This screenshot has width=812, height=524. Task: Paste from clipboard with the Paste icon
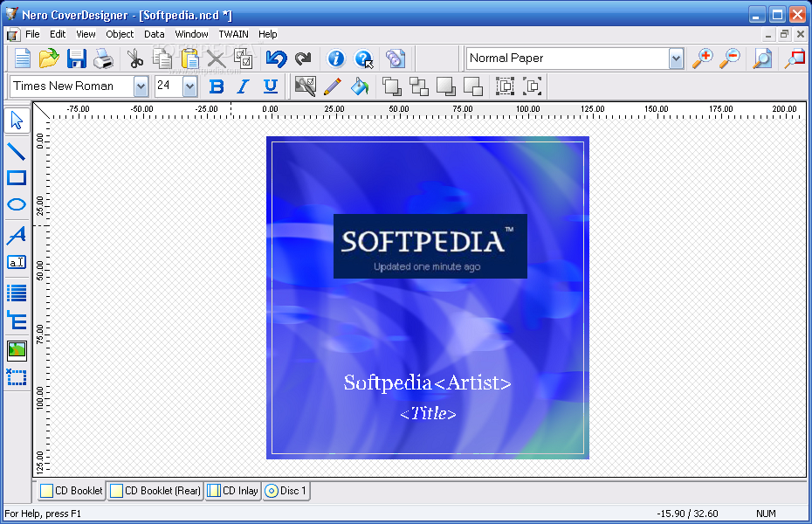tap(189, 59)
